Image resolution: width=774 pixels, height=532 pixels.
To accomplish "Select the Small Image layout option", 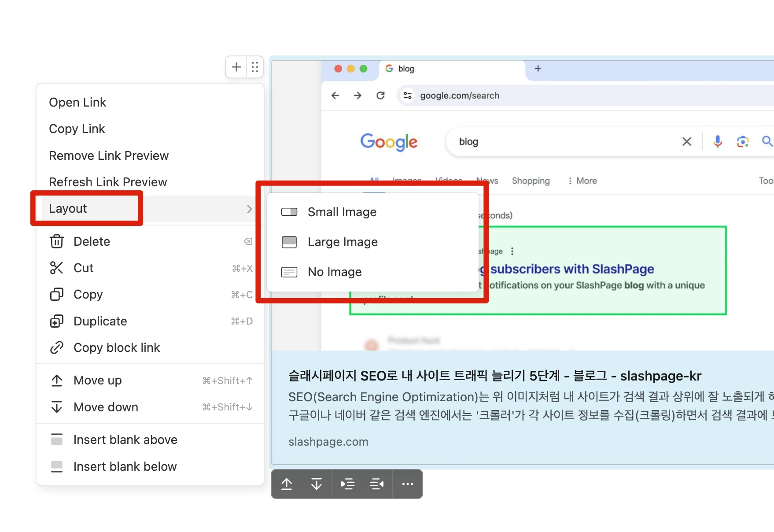I will click(342, 212).
